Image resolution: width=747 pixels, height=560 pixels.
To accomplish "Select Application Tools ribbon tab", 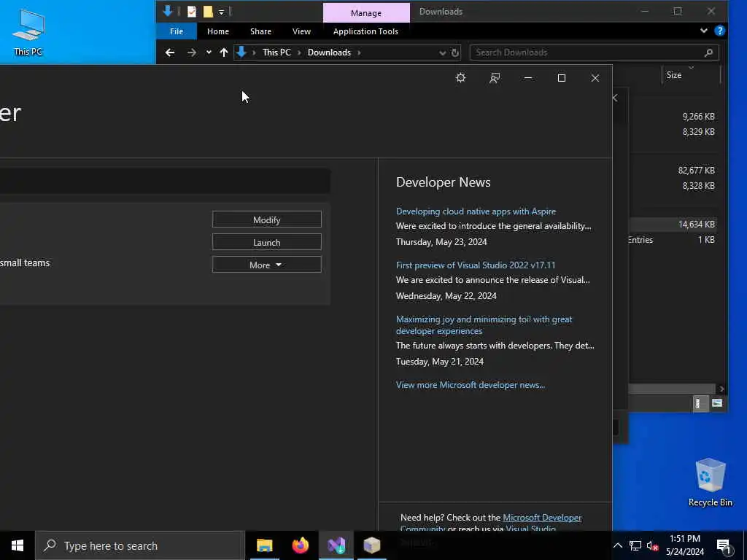I will tap(365, 31).
